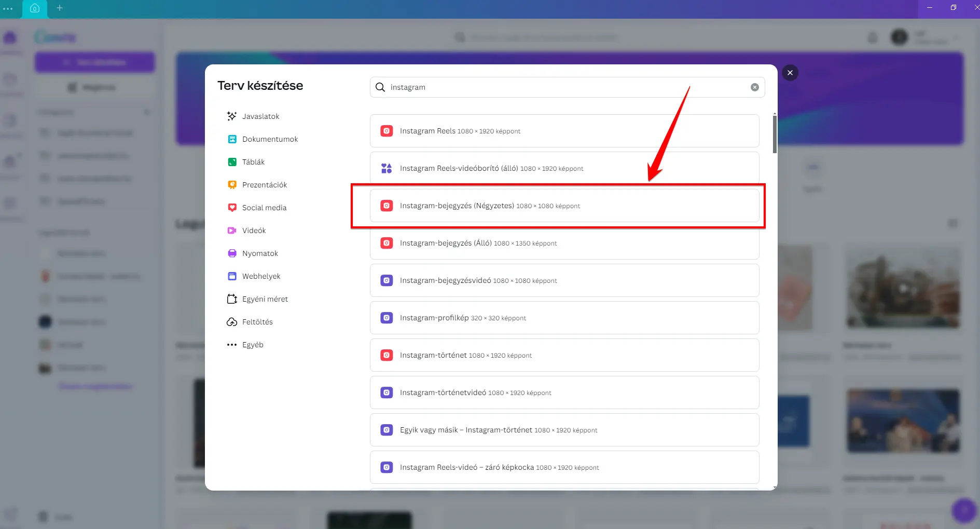
Task: Click the Egyik vagy másik row icon
Action: coord(387,430)
